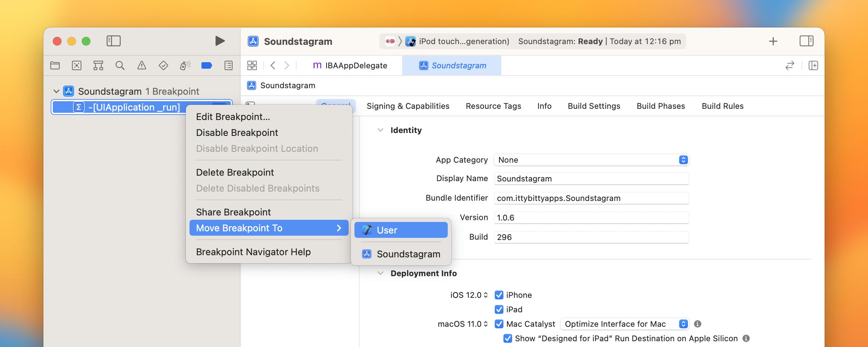Open the Build Rules tab

(x=723, y=106)
